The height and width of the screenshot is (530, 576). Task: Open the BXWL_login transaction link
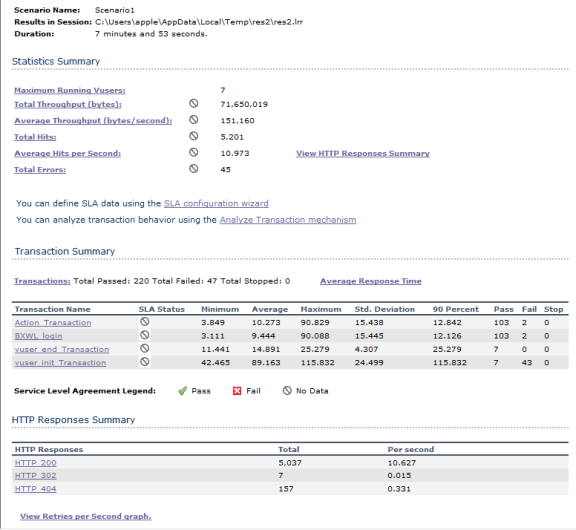tap(39, 336)
